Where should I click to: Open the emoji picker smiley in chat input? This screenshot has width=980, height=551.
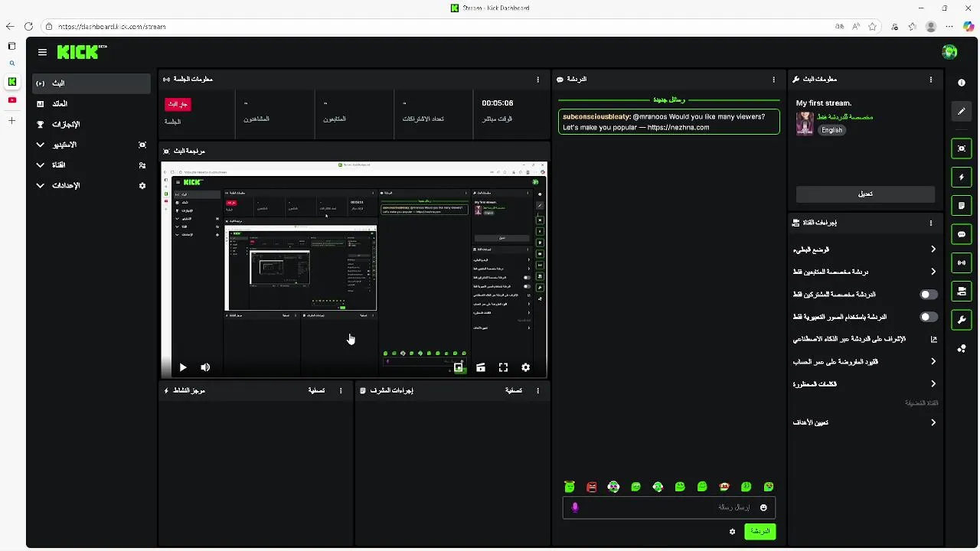click(x=763, y=507)
